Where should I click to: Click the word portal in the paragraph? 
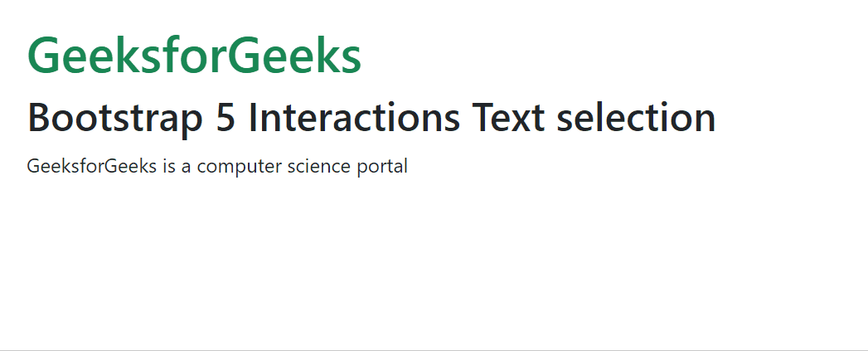[382, 167]
